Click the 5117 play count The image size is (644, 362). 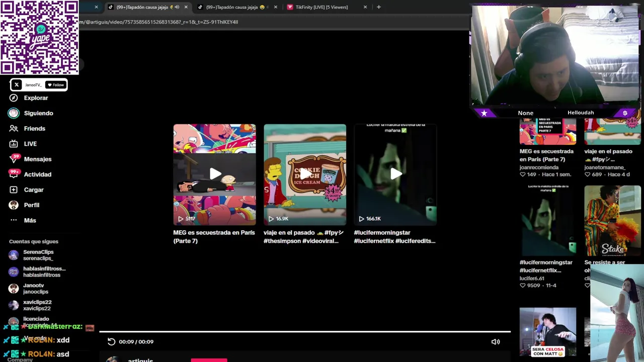pyautogui.click(x=187, y=219)
